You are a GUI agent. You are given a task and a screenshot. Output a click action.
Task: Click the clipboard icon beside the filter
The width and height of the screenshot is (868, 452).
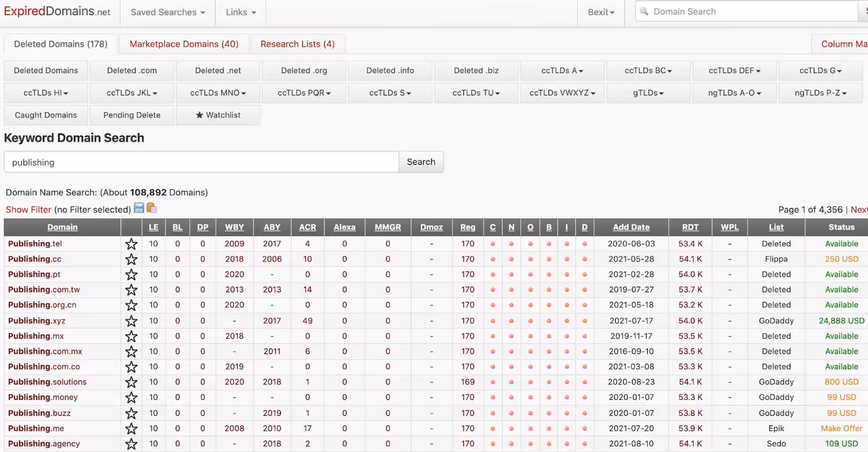pyautogui.click(x=151, y=208)
